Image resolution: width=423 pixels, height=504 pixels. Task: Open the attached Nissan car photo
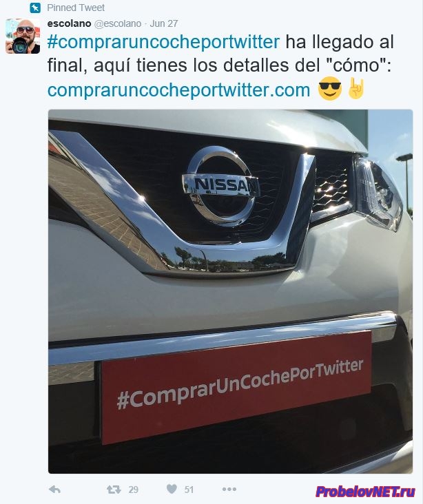[x=230, y=291]
